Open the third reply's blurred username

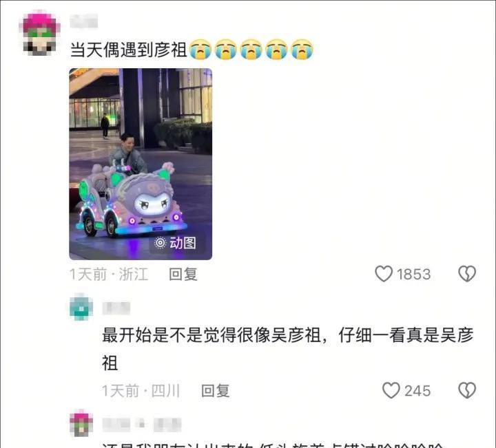142,425
